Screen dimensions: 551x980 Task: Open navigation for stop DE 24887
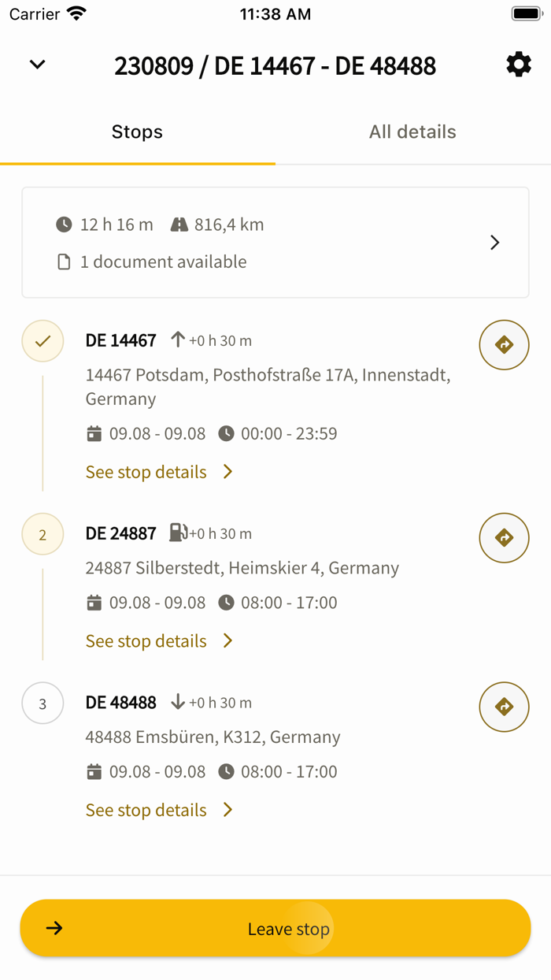click(504, 537)
